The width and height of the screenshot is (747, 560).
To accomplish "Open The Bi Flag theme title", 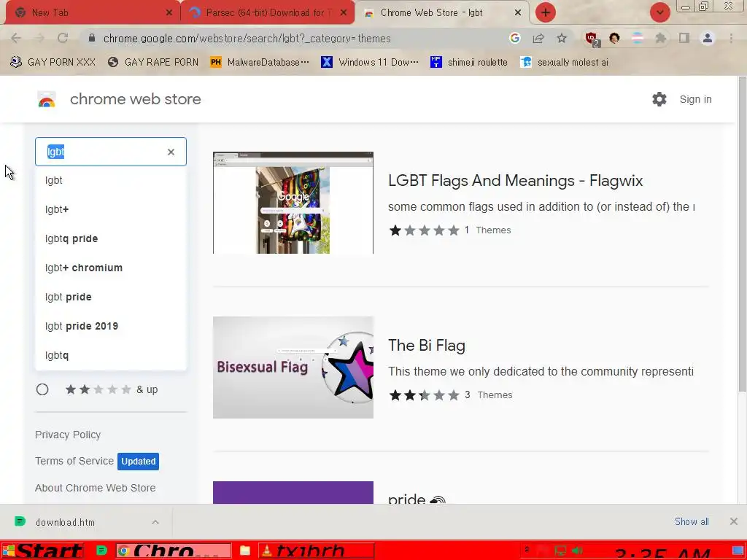I will pyautogui.click(x=426, y=345).
